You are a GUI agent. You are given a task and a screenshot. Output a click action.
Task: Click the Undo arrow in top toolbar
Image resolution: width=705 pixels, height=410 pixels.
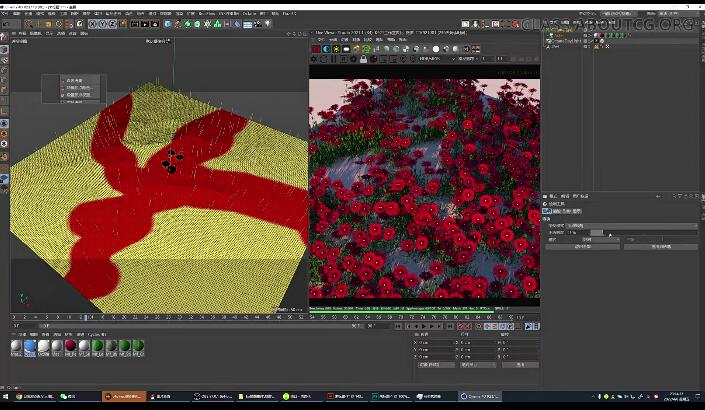point(8,23)
